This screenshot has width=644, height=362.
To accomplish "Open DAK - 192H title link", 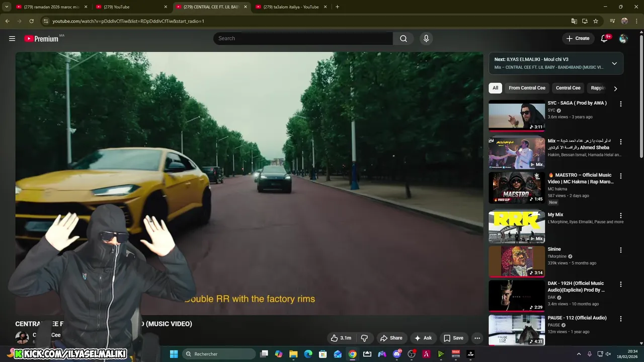I will click(577, 287).
